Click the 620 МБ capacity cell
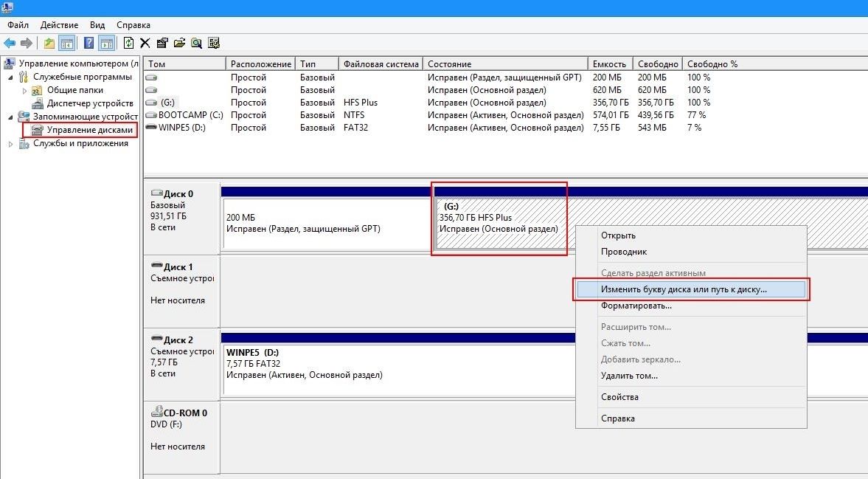 click(x=607, y=90)
